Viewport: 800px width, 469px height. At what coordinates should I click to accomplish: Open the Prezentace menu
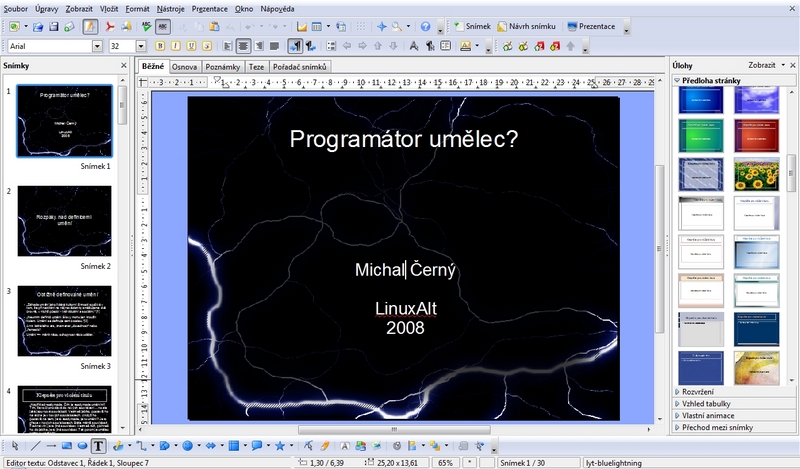click(210, 9)
